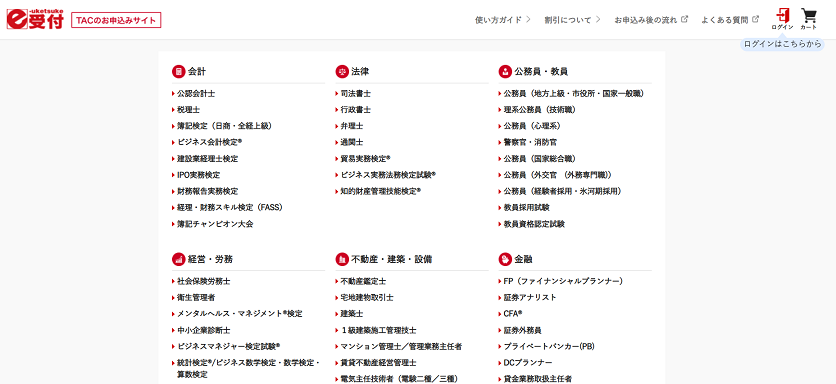This screenshot has height=384, width=836.
Task: Open 統計検定/ビジネス数学検定 link
Action: pyautogui.click(x=248, y=369)
